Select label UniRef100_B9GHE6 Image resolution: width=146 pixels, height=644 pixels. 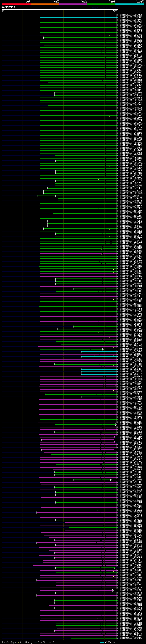(131, 442)
